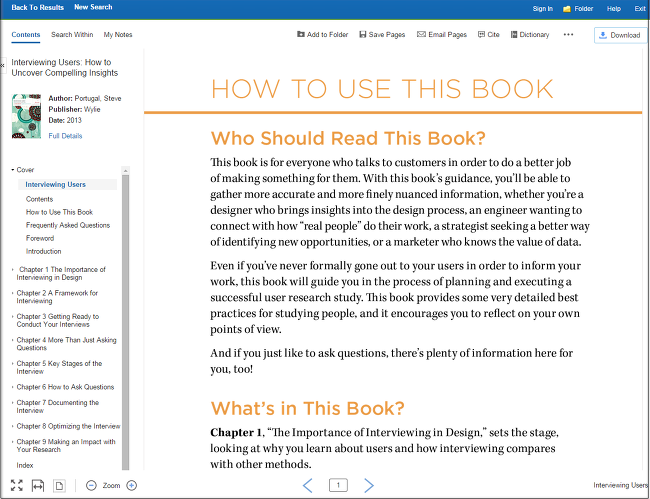
Task: Switch to the Contents tab
Action: 26,35
